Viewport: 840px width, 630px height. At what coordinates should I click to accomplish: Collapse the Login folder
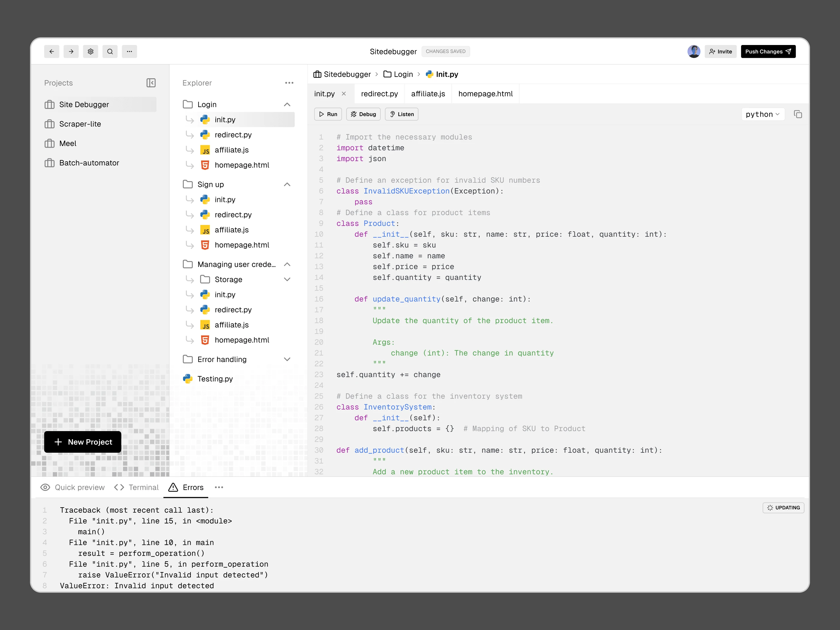[x=287, y=104]
